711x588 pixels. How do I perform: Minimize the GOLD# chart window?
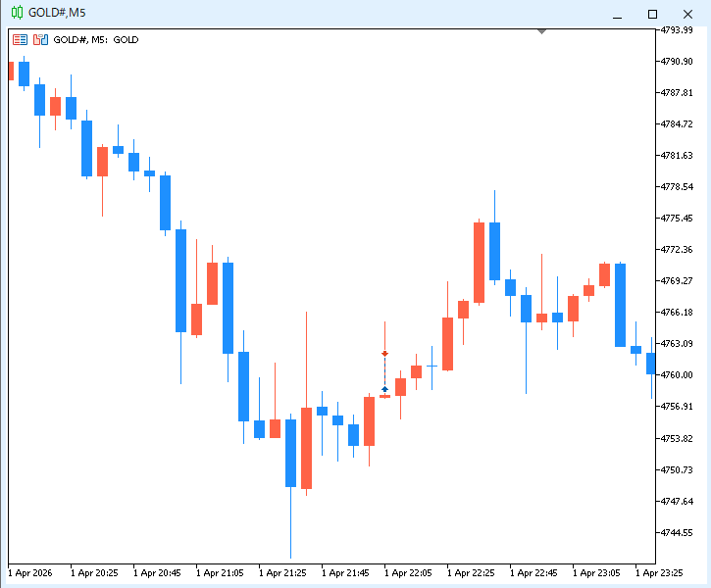pos(617,14)
